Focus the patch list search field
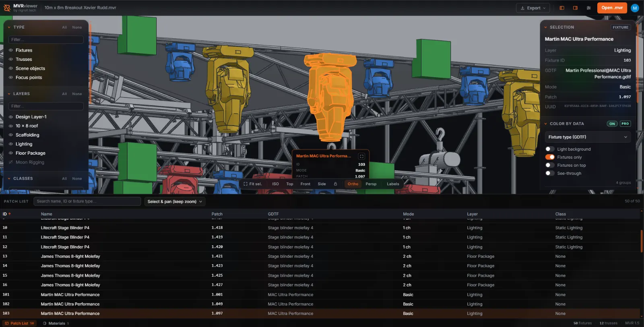Image resolution: width=644 pixels, height=327 pixels. (x=87, y=201)
